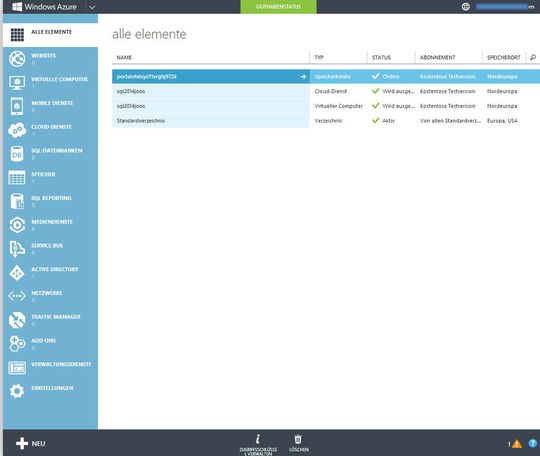Open the help question mark icon
540x456 pixels.
pyautogui.click(x=532, y=444)
